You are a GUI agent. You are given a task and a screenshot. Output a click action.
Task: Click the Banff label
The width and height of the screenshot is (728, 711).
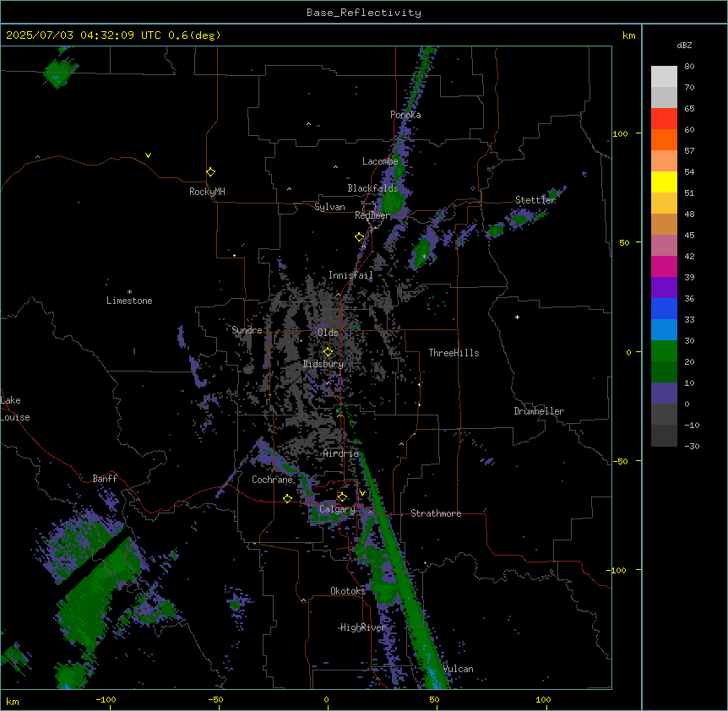(105, 479)
